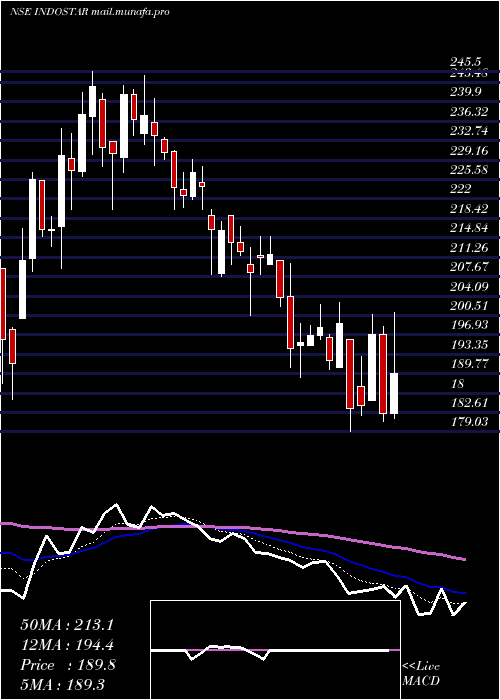Click the Price : 189.8 reading
Viewport: 500px width, 700px height.
pos(68,665)
